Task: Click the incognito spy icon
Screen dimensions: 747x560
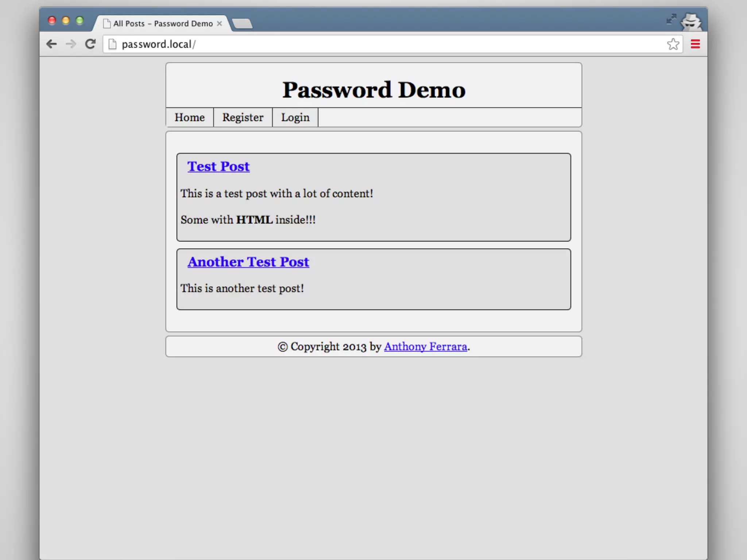Action: [x=691, y=22]
